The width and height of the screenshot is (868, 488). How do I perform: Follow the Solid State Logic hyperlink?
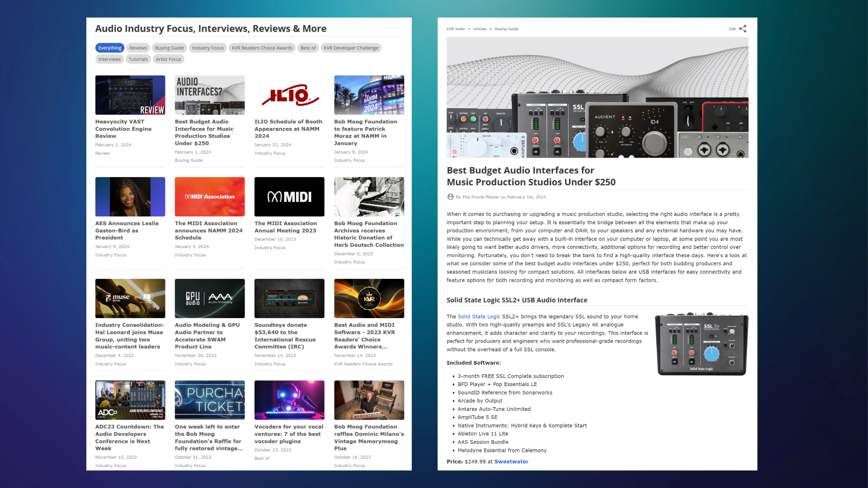click(x=479, y=317)
